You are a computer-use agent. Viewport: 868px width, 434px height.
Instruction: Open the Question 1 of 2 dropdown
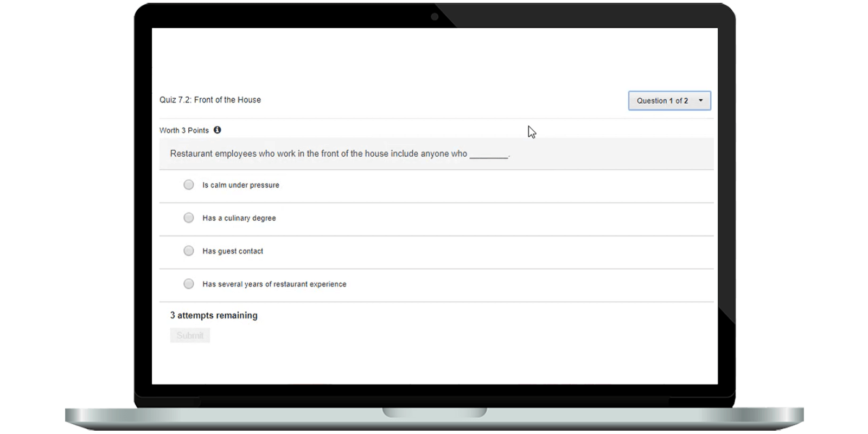point(669,101)
